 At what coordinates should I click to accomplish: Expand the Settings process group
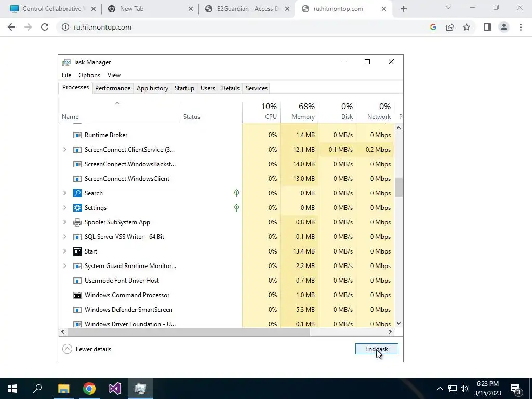[65, 208]
